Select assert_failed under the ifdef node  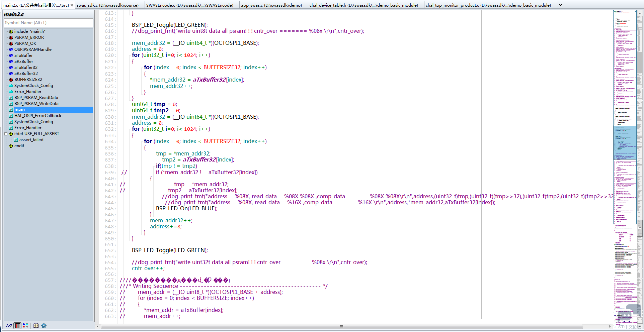pos(31,140)
